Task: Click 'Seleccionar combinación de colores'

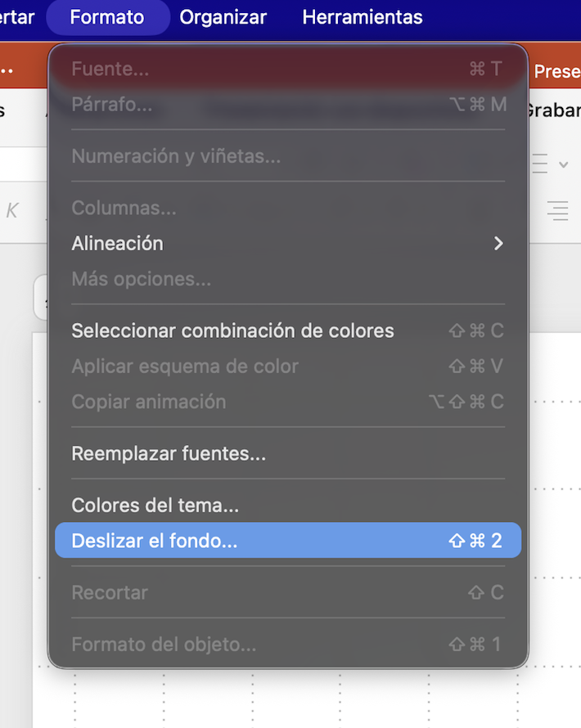Action: click(x=232, y=330)
